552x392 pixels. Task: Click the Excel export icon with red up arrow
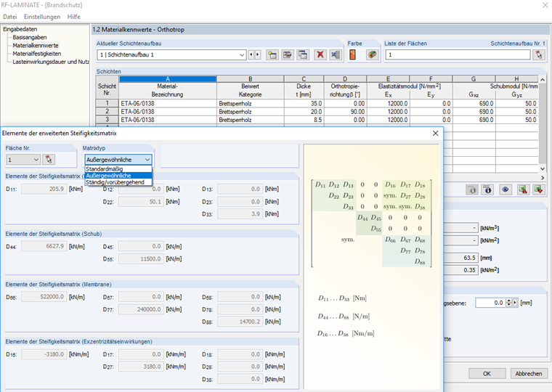[x=524, y=190]
